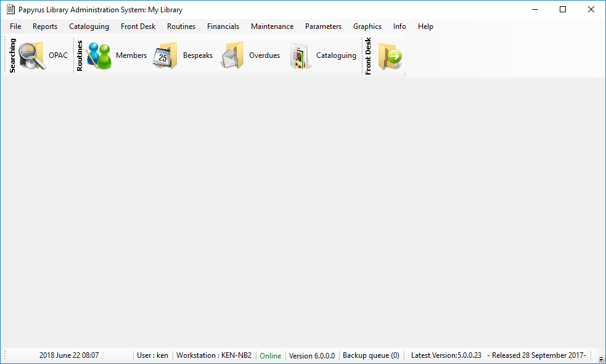Screen dimensions: 606x364
Task: Open the Graphics menu
Action: pyautogui.click(x=367, y=26)
